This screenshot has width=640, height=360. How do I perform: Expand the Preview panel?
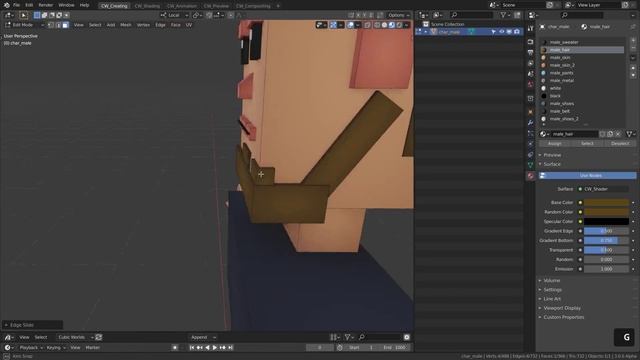552,155
